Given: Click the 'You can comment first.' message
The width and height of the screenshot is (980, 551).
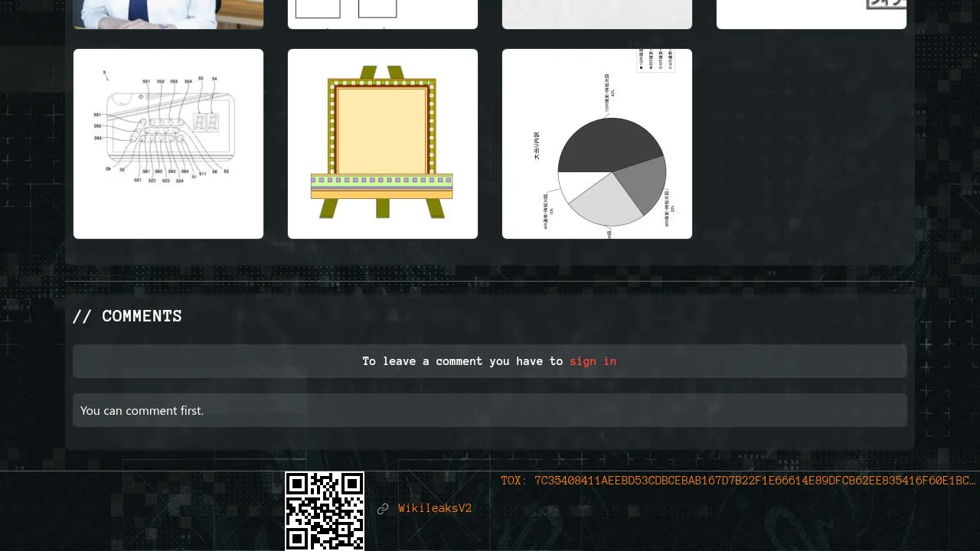Looking at the screenshot, I should (142, 410).
